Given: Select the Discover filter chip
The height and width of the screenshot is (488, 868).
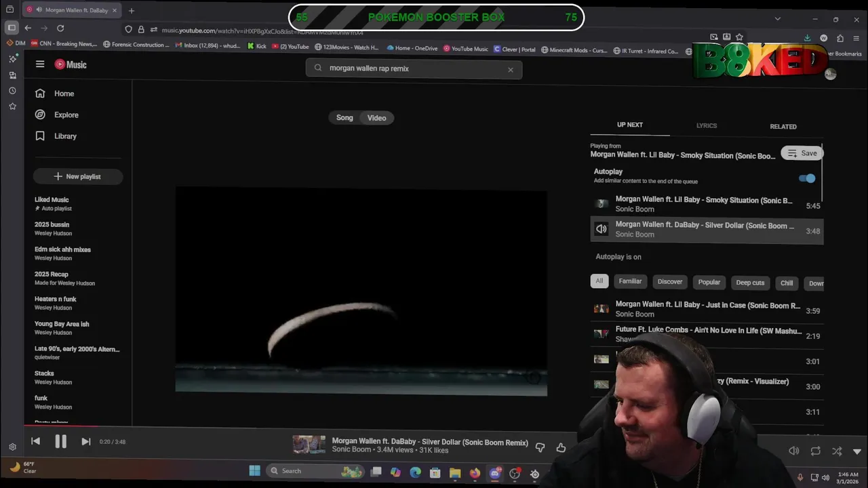Looking at the screenshot, I should (670, 282).
